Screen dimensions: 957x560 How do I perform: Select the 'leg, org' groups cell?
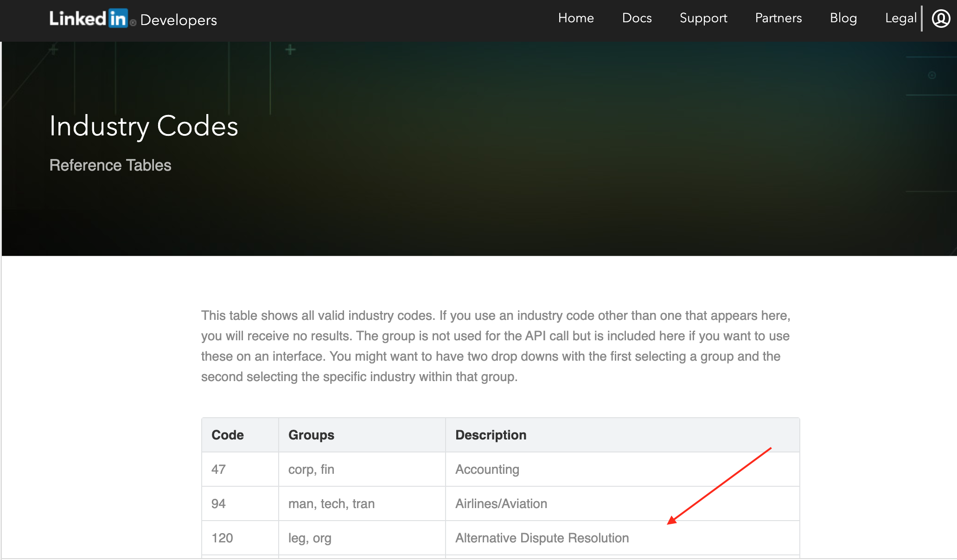[x=362, y=538]
